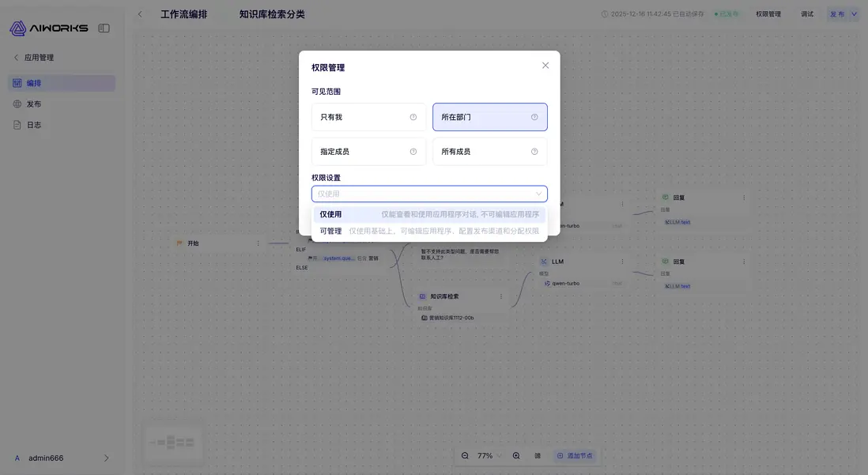Click the 调试 menu item in top bar
Screen dimensions: 868x475
(806, 13)
